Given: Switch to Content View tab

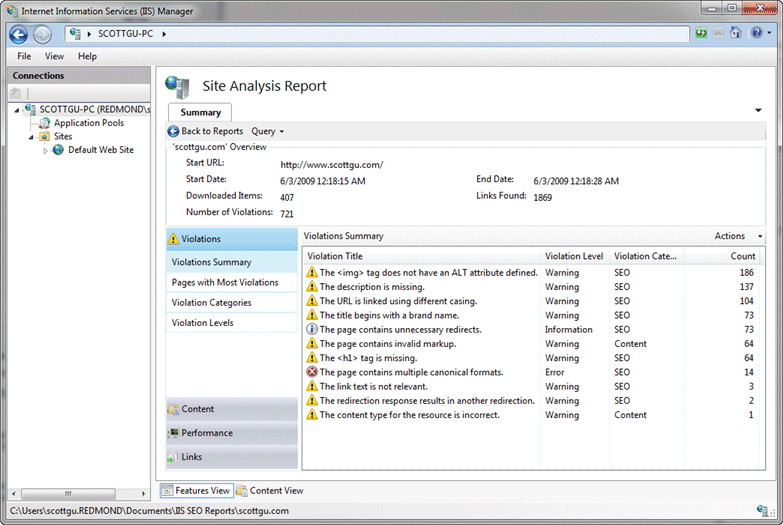Looking at the screenshot, I should pyautogui.click(x=270, y=491).
